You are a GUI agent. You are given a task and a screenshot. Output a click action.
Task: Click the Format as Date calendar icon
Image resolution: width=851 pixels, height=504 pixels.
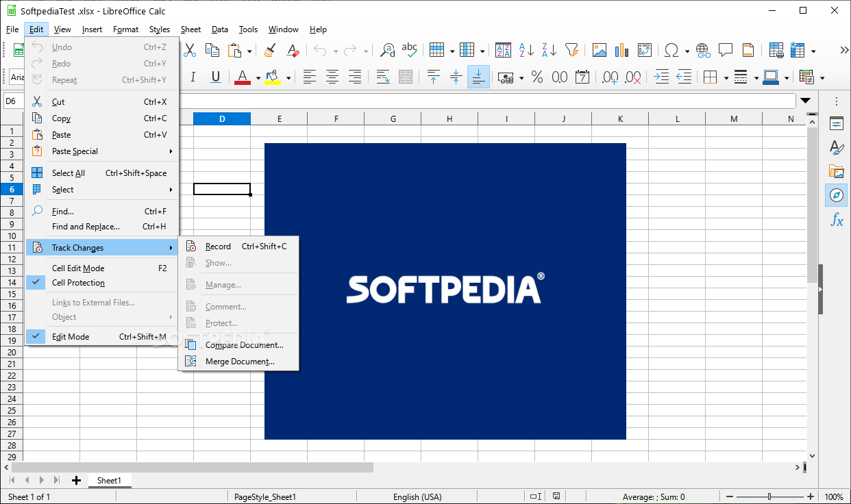582,77
